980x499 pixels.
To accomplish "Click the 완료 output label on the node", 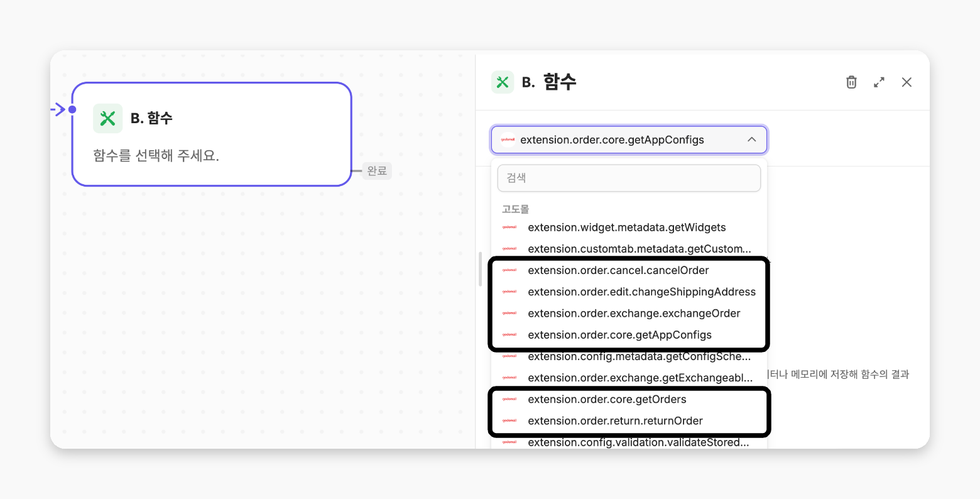I will click(377, 171).
